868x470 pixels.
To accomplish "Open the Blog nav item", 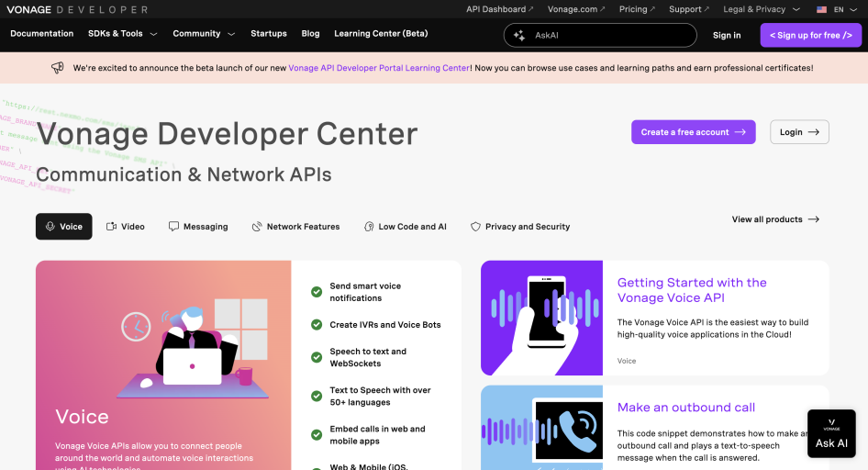I will coord(310,34).
